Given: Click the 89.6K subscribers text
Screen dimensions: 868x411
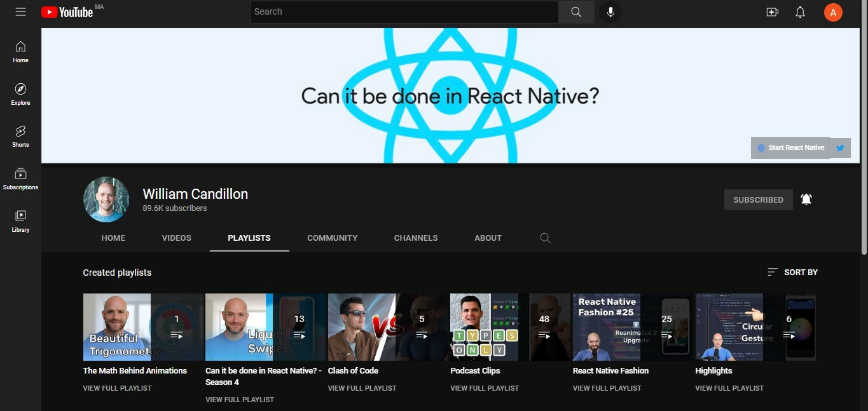Looking at the screenshot, I should 175,208.
